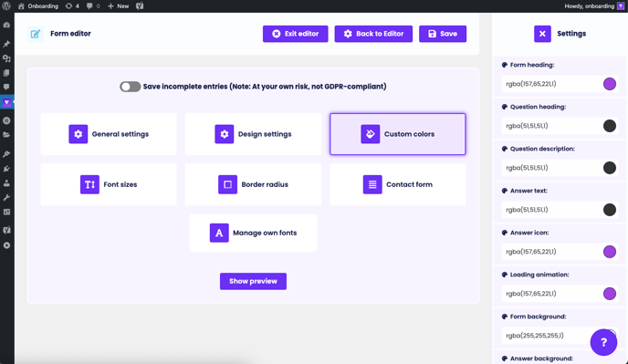Pick Answer icon color swatch
The height and width of the screenshot is (364, 628).
(609, 252)
